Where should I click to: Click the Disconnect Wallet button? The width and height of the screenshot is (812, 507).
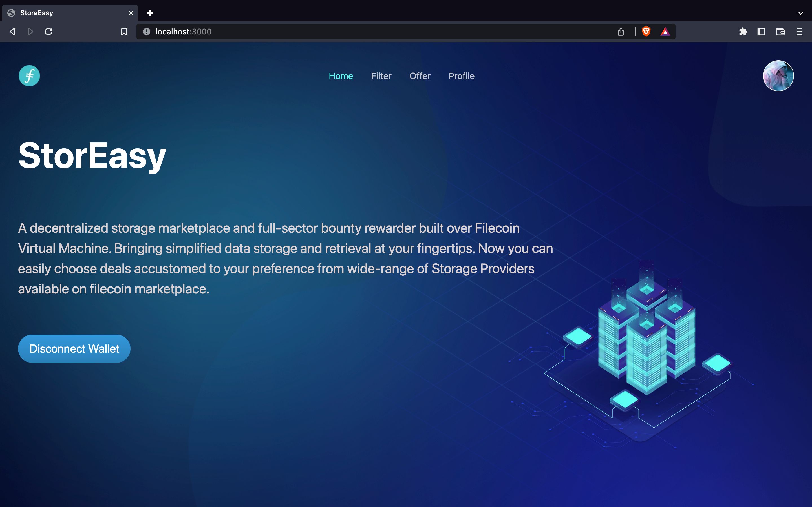tap(74, 349)
